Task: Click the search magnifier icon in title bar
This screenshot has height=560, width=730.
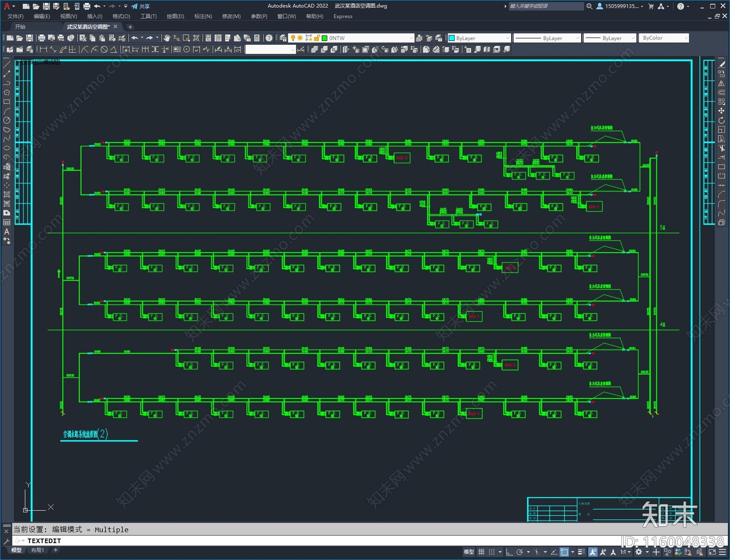Action: (x=589, y=6)
